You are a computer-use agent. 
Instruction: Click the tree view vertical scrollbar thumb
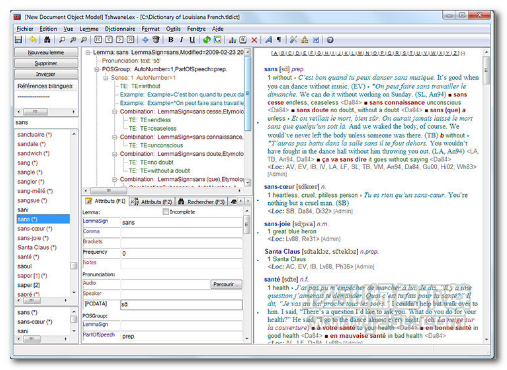click(x=248, y=93)
